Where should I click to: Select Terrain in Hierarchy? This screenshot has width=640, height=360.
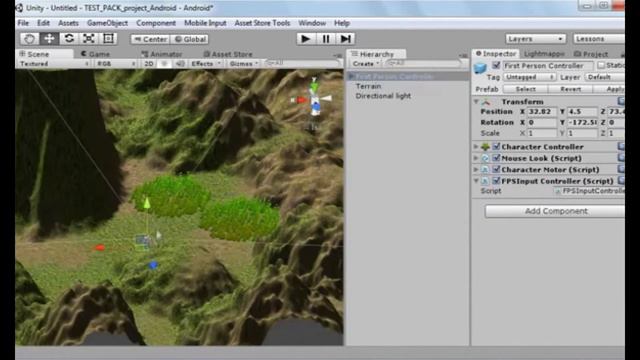(x=368, y=86)
